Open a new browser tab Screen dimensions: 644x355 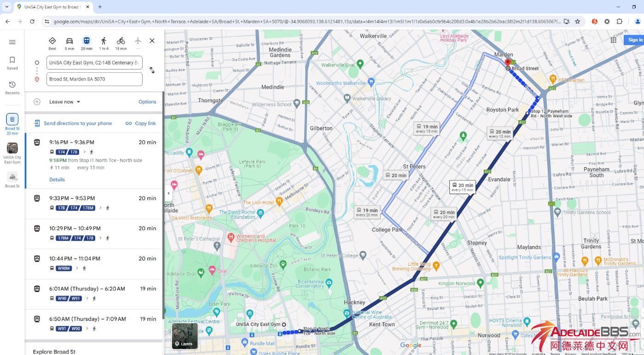100,7
